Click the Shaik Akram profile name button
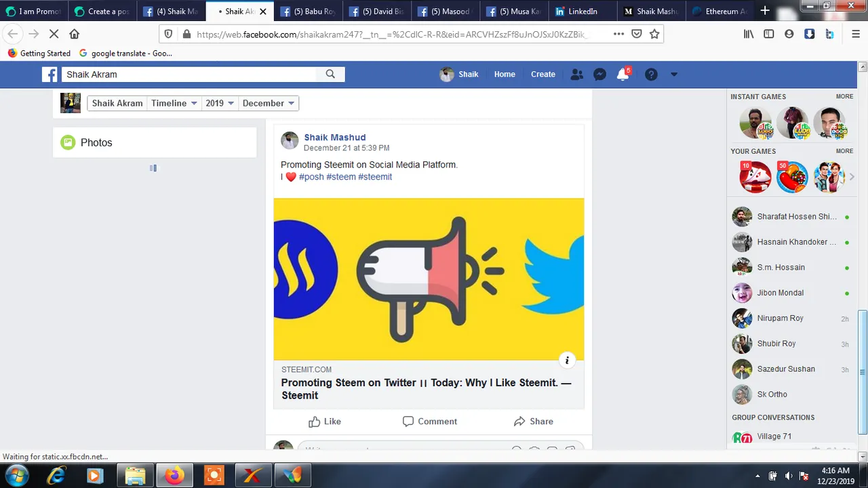The height and width of the screenshot is (488, 868). (x=117, y=103)
